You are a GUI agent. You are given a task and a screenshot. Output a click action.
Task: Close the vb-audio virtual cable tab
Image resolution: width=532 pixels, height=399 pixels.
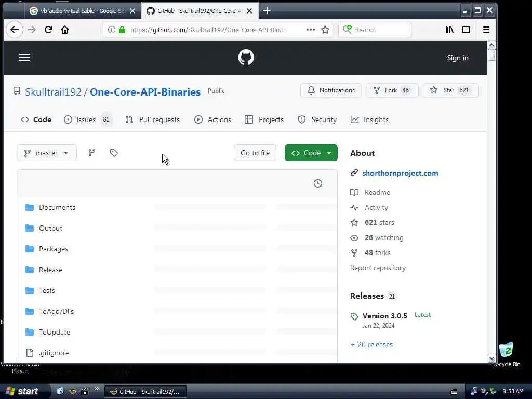132,11
